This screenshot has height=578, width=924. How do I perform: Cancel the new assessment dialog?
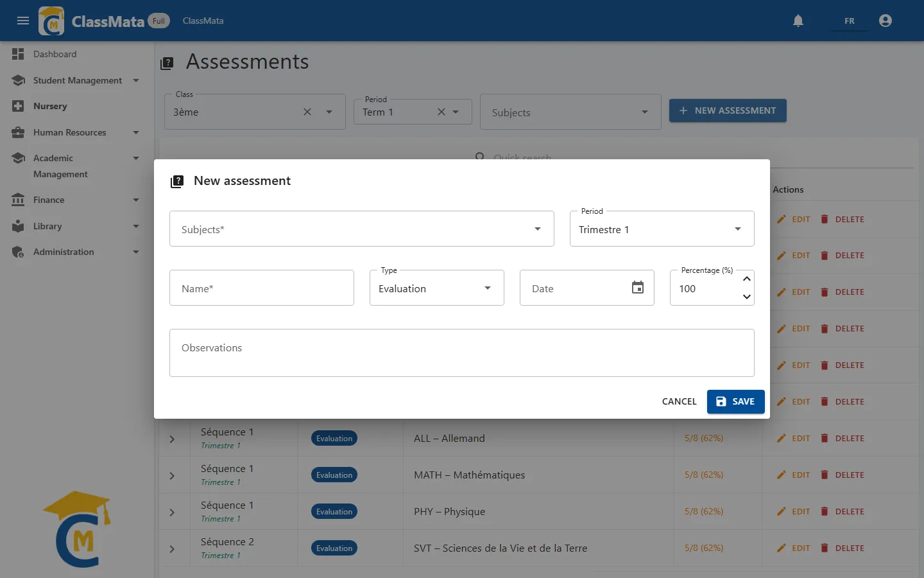pos(679,401)
